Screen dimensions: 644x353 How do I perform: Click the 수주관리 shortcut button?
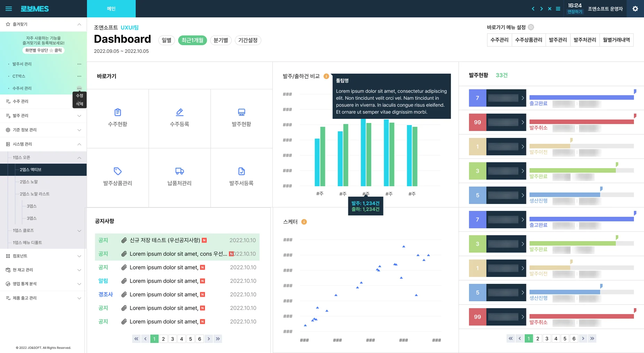pos(500,40)
